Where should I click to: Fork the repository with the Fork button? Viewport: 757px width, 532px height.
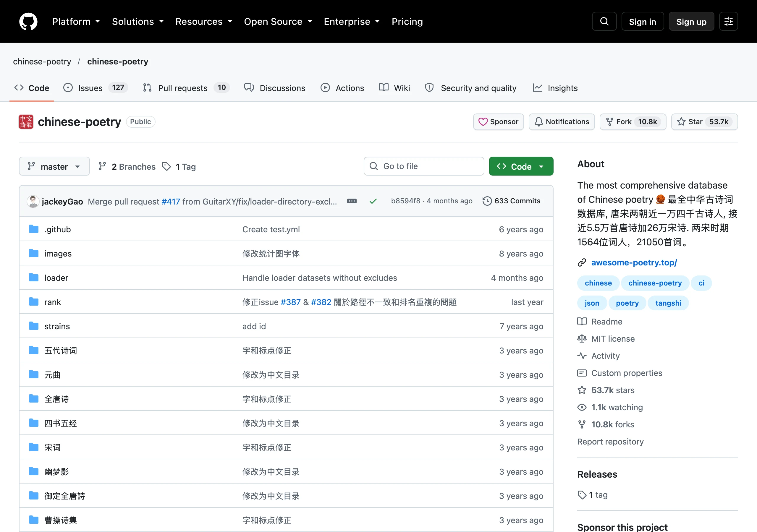point(633,122)
